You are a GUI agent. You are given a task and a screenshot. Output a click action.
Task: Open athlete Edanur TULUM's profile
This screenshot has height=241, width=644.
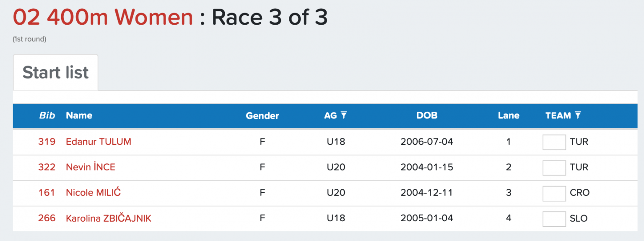99,142
